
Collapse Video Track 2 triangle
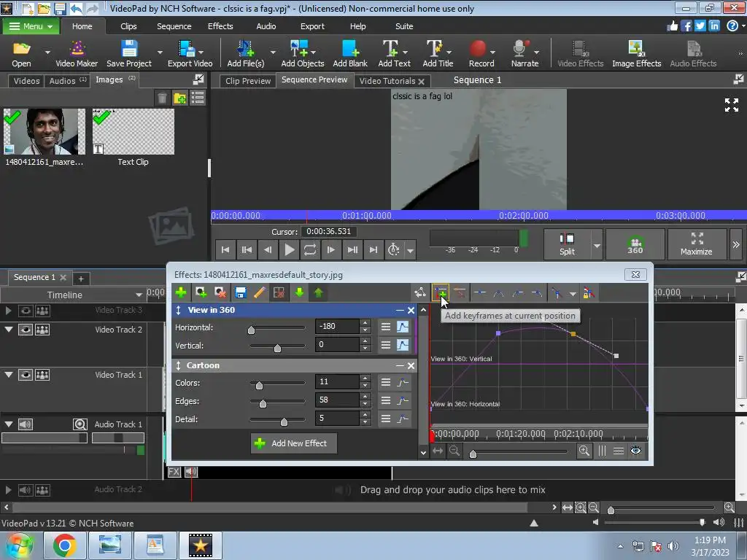pyautogui.click(x=9, y=329)
